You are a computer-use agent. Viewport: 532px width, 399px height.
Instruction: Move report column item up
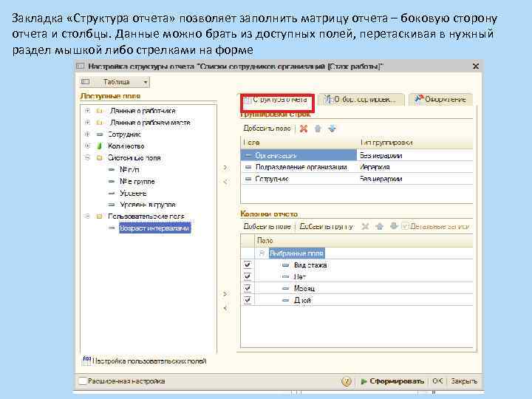click(379, 226)
